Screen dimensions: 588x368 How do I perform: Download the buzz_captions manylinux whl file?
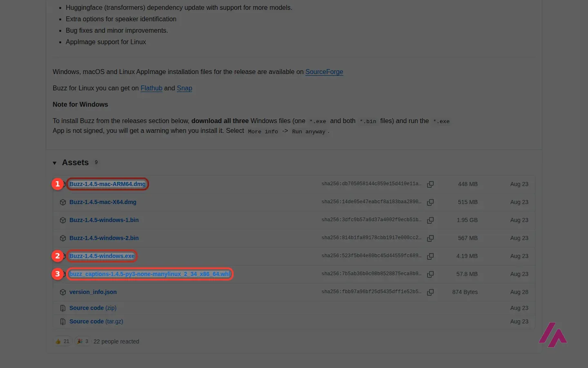pyautogui.click(x=150, y=274)
